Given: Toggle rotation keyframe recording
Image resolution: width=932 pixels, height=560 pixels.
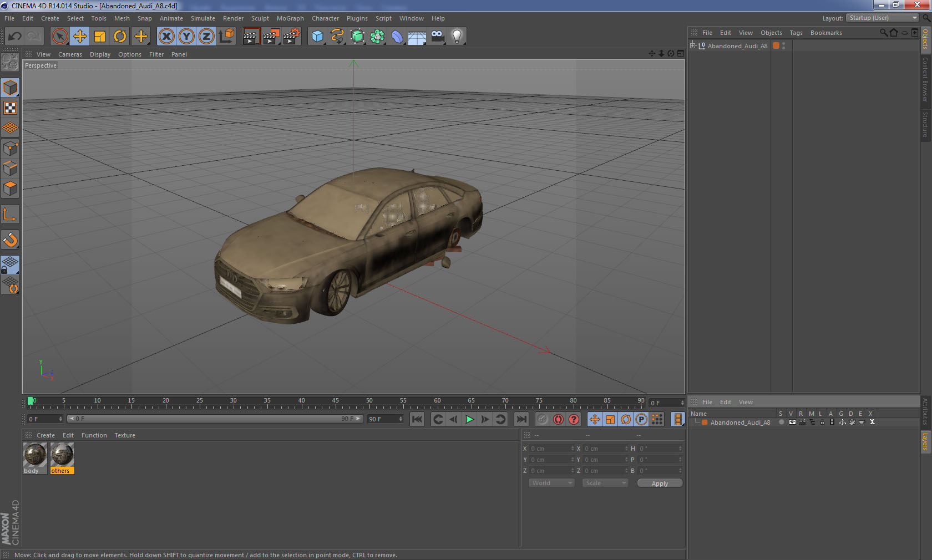Looking at the screenshot, I should 626,419.
